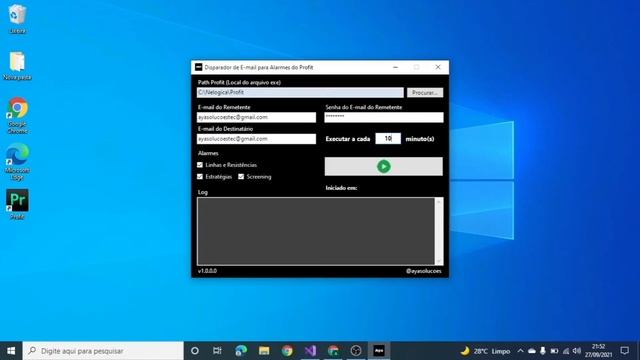This screenshot has height=360, width=640.
Task: Open the weather widget showing 28°C Limpo
Action: [x=485, y=351]
